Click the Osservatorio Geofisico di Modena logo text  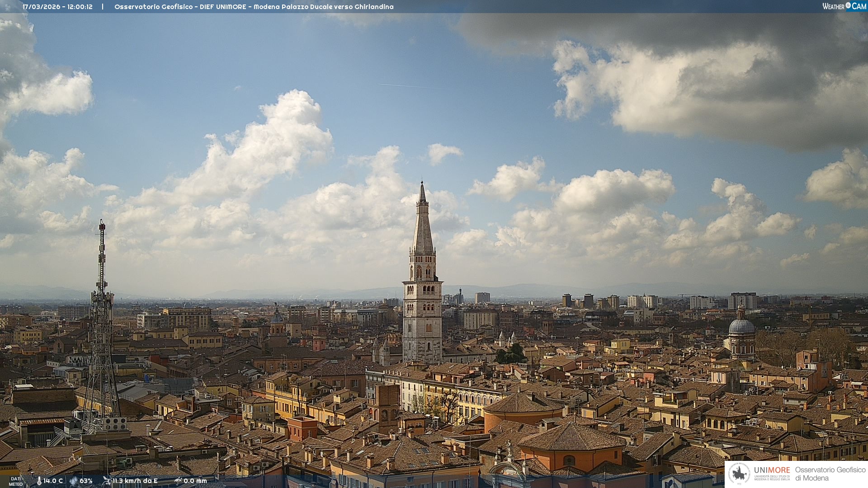pyautogui.click(x=830, y=474)
